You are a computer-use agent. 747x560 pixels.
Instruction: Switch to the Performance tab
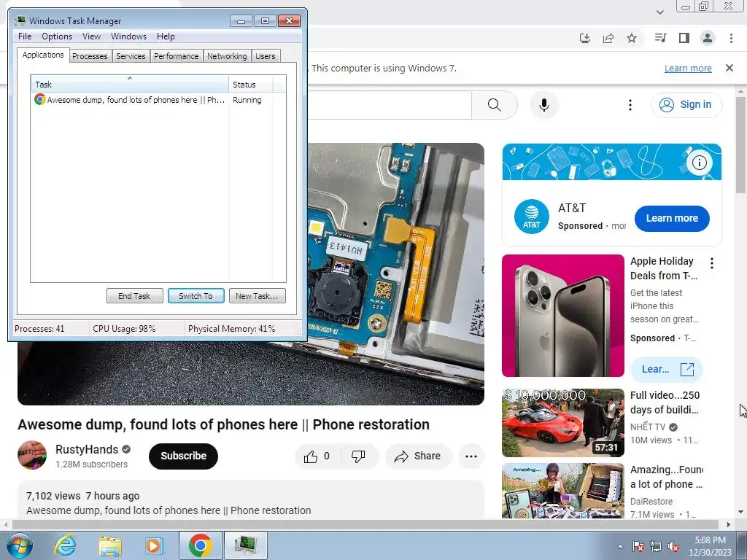point(177,56)
